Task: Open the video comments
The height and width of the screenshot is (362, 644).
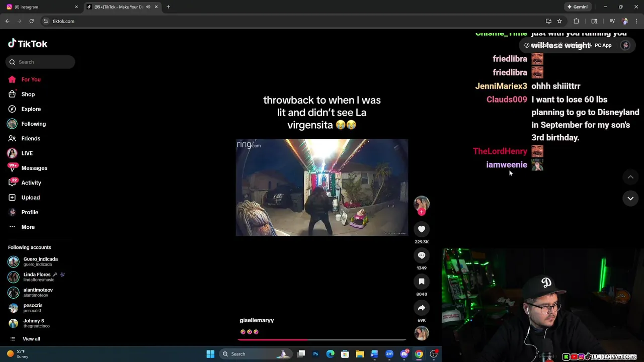Action: pos(422,255)
